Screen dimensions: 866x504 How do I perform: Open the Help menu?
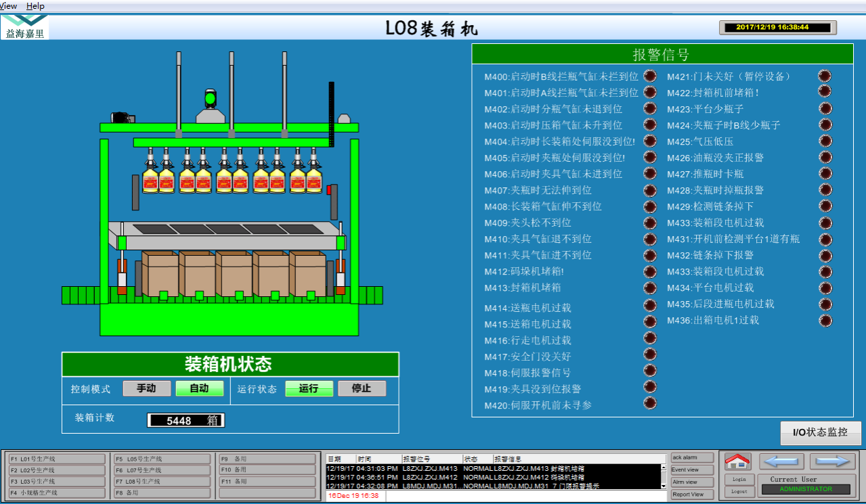click(x=35, y=5)
